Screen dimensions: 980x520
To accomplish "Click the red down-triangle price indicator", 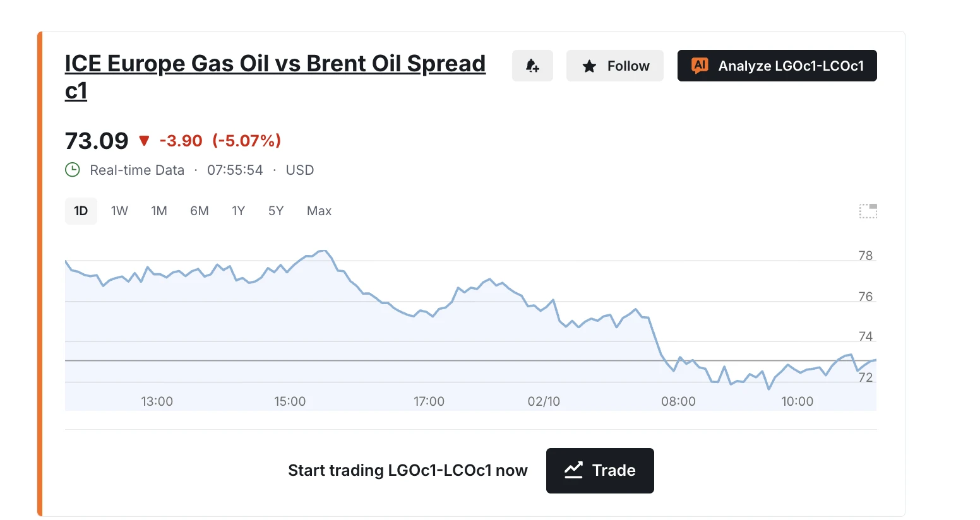I will coord(144,141).
